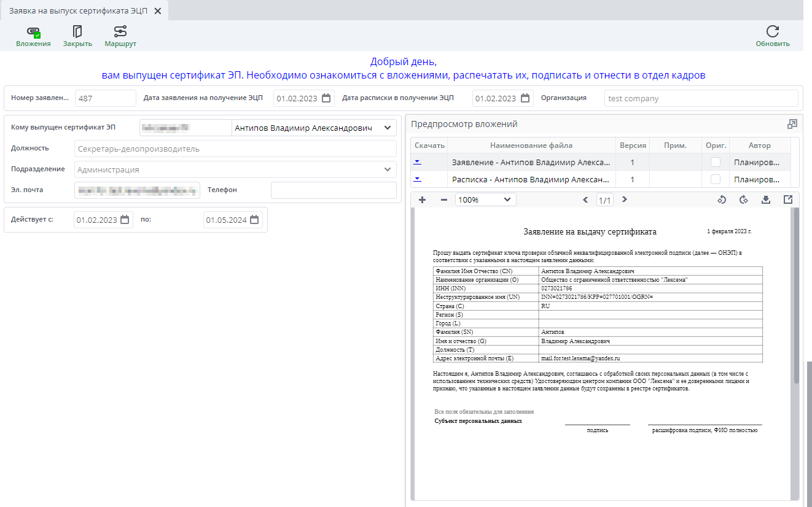Click the Ориг. column header
Viewport: 812px width, 507px height.
[x=716, y=145]
